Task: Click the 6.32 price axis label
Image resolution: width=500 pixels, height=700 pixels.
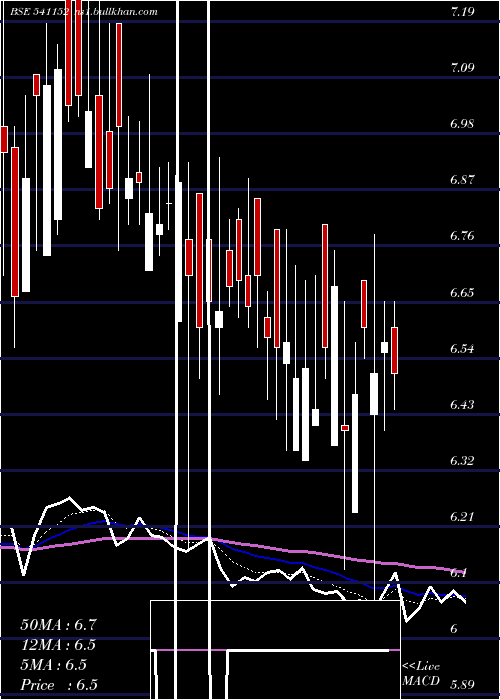Action: (462, 461)
